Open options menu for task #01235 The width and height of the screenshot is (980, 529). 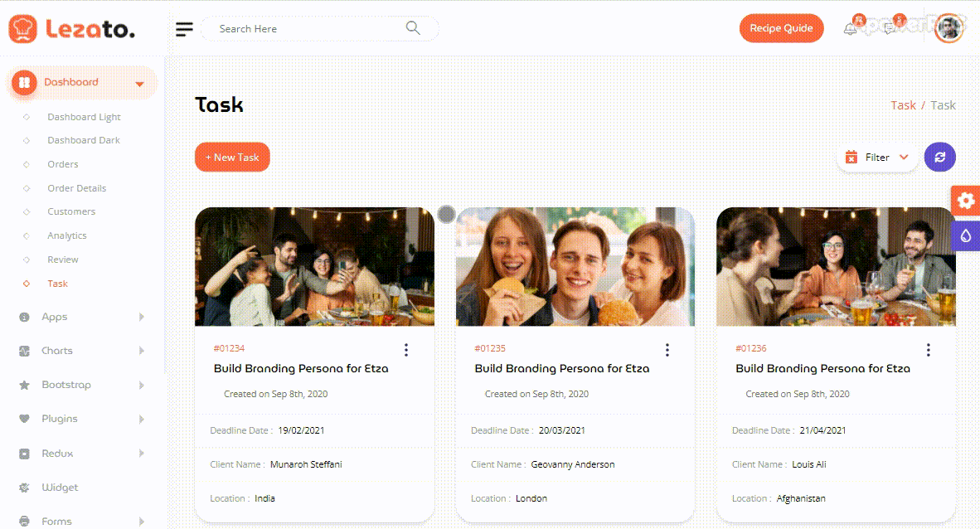pos(667,350)
